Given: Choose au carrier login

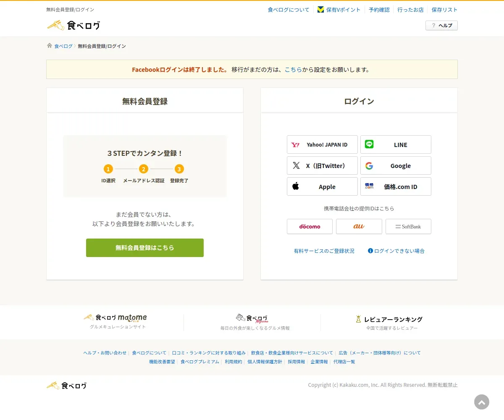Looking at the screenshot, I should tap(359, 226).
